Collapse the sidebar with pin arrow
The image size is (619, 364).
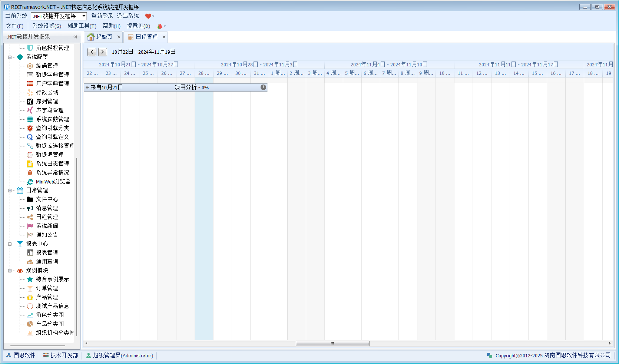[75, 37]
